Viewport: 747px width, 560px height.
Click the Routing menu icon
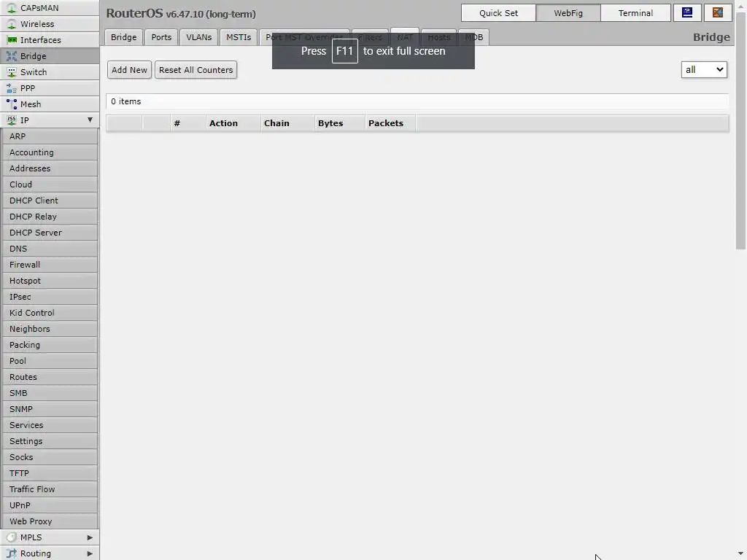coord(12,553)
